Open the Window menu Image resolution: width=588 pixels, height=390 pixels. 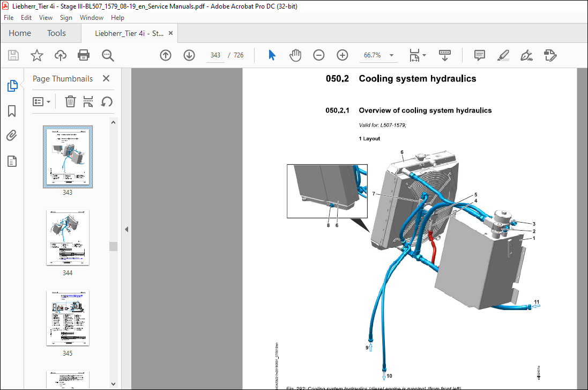coord(92,18)
